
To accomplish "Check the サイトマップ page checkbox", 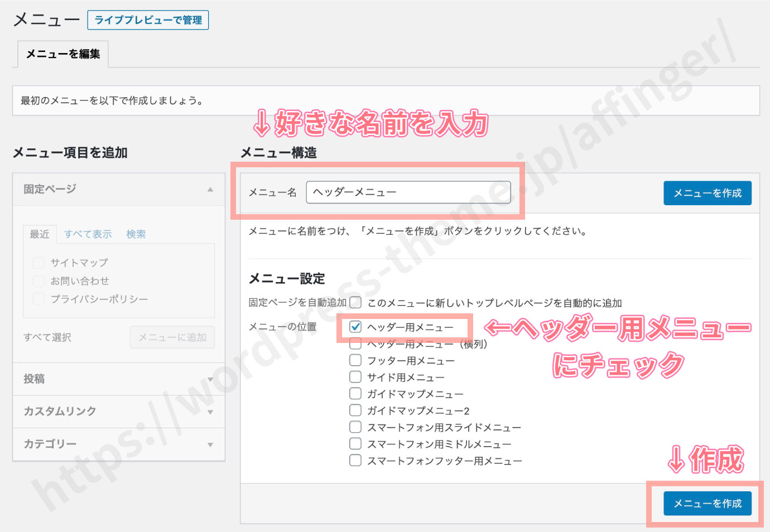I will tap(38, 263).
